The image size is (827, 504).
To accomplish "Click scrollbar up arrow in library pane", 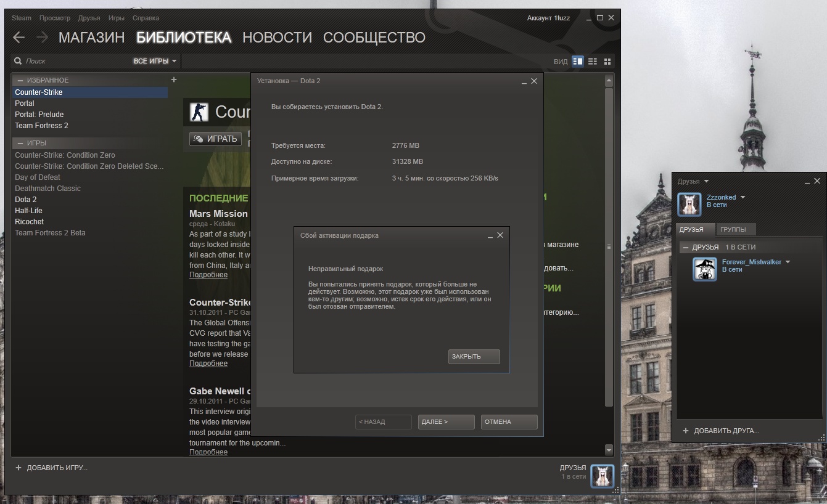I will tap(609, 80).
